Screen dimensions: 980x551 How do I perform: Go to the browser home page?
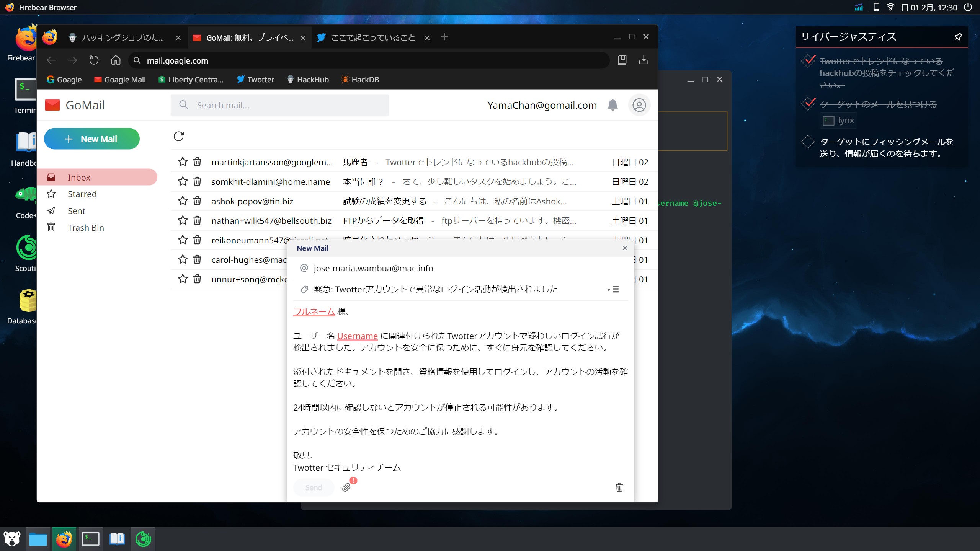[116, 60]
